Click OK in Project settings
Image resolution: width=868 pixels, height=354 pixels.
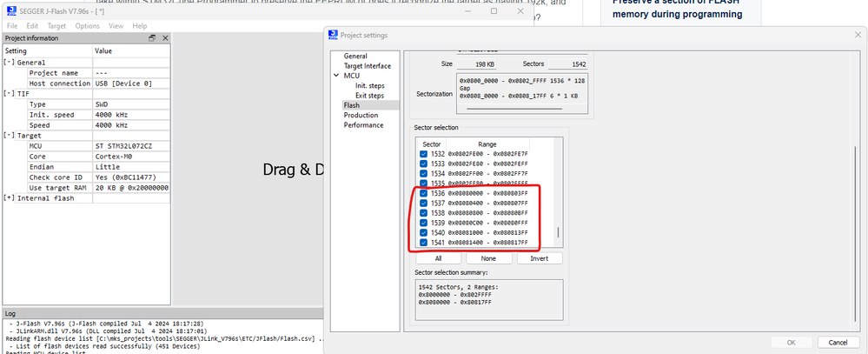(x=791, y=343)
